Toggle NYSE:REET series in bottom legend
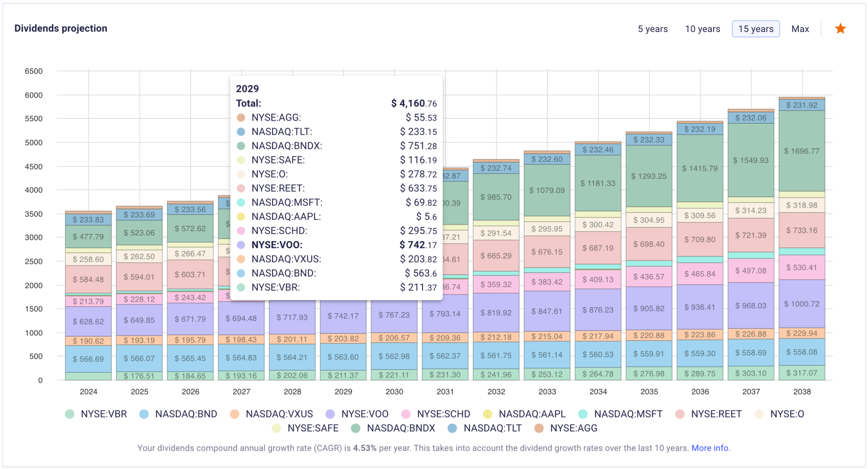This screenshot has height=469, width=868. coord(708,414)
